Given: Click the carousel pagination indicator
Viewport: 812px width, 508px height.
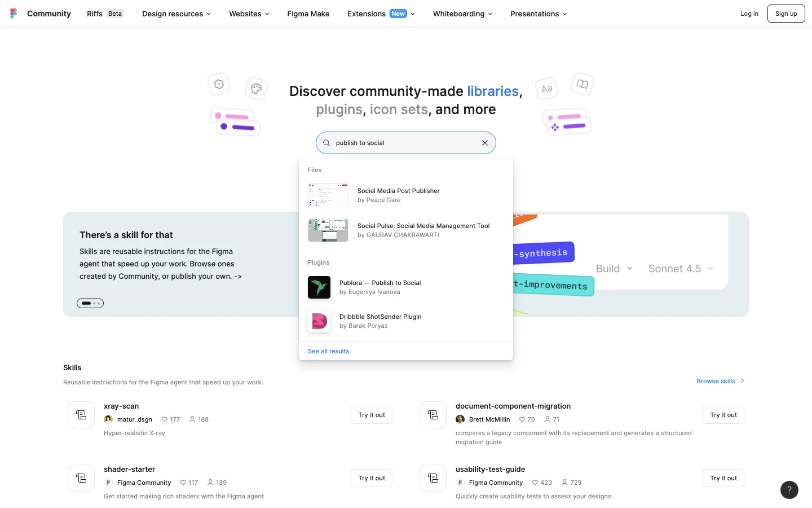Looking at the screenshot, I should coord(90,303).
